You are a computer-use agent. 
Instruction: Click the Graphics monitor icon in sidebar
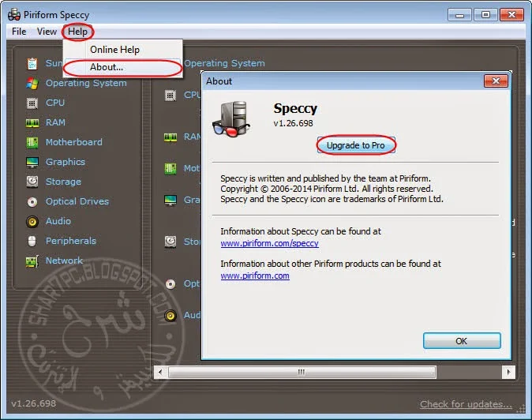coord(32,162)
